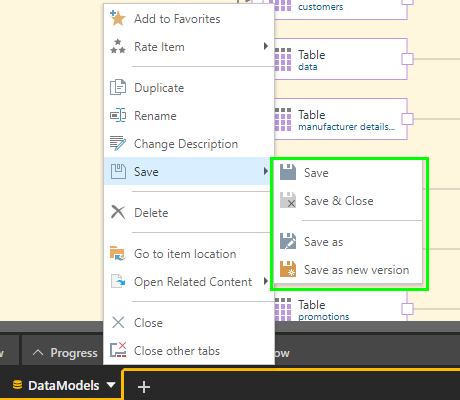Click the Go to item location folder icon

118,254
